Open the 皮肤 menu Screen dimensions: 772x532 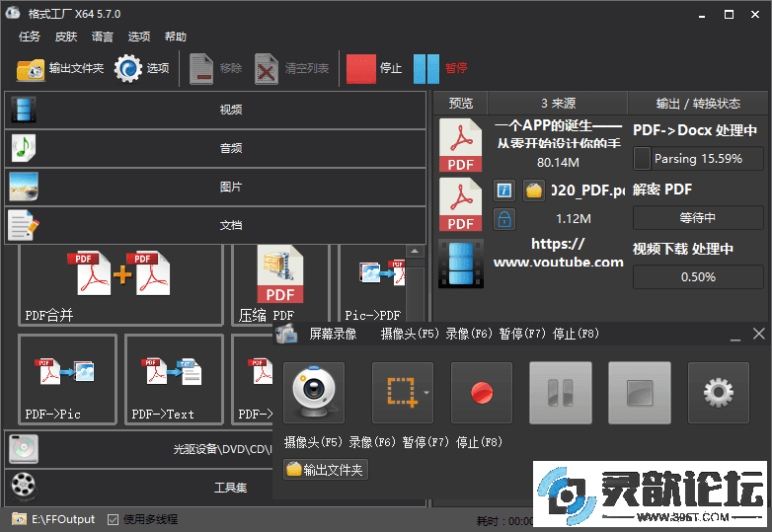pos(66,37)
